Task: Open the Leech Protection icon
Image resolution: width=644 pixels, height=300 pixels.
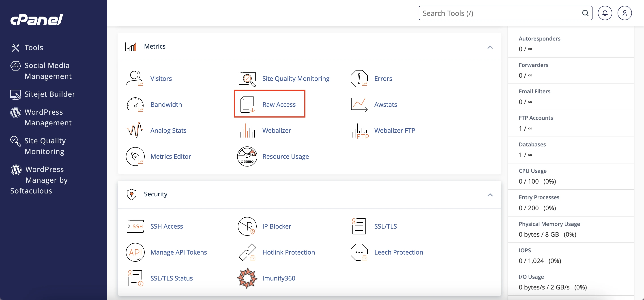Action: pos(359,252)
